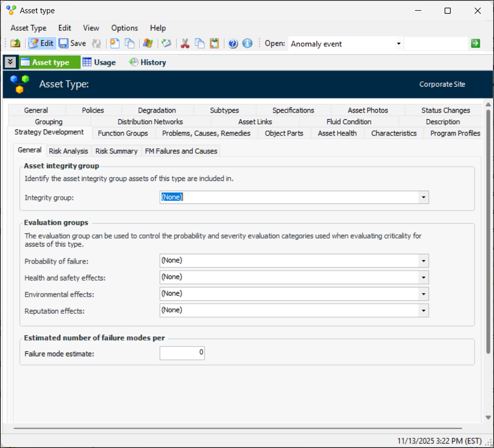Open the blue help question icon
Screen dimensions: 494x448
(233, 44)
